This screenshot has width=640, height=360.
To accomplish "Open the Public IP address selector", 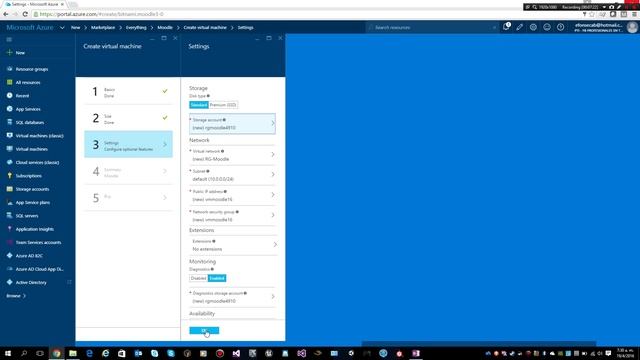I will pyautogui.click(x=232, y=195).
